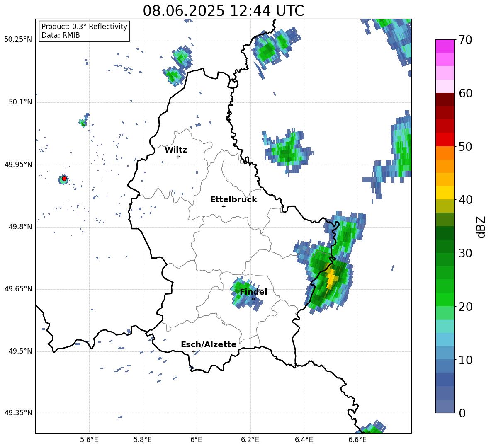
Task: Click the colorbar tick label '30'
Action: coord(465,253)
